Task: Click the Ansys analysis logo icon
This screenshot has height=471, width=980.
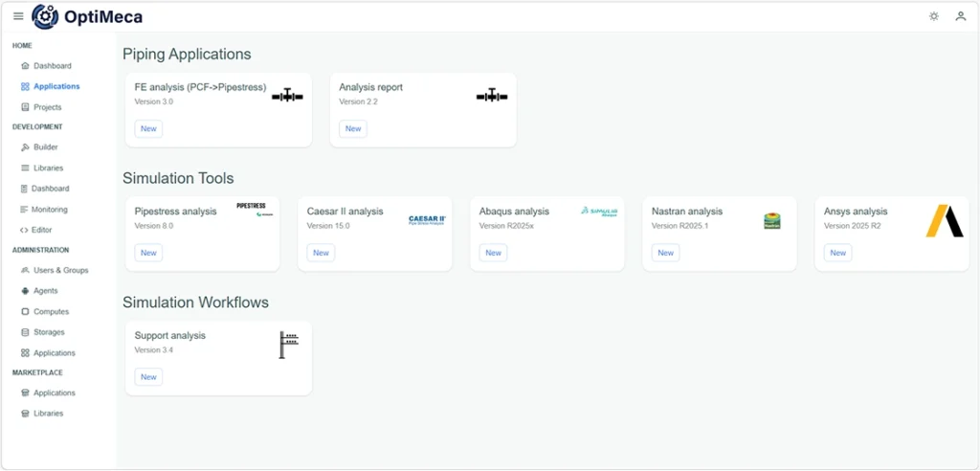Action: point(944,221)
